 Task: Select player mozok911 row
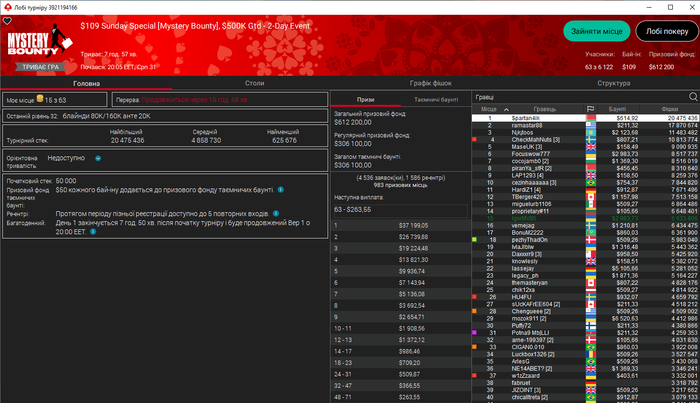tap(585, 318)
